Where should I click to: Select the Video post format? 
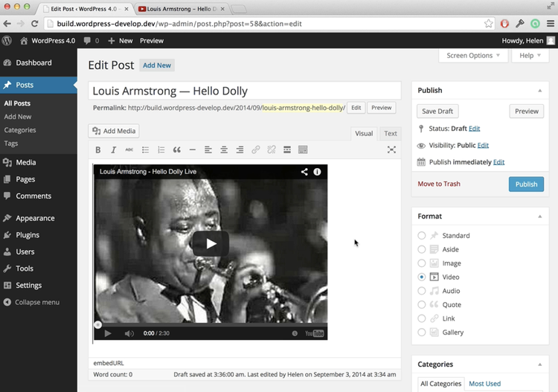click(x=421, y=277)
